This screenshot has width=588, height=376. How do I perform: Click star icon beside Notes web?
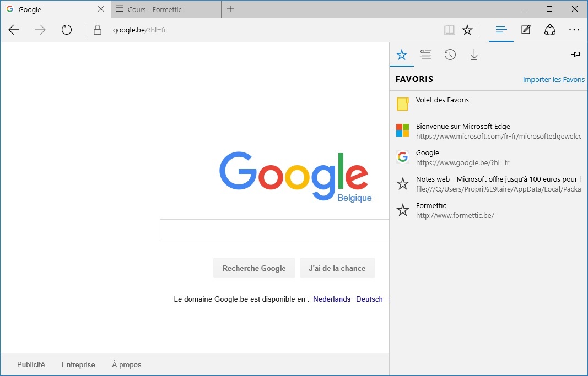(402, 183)
